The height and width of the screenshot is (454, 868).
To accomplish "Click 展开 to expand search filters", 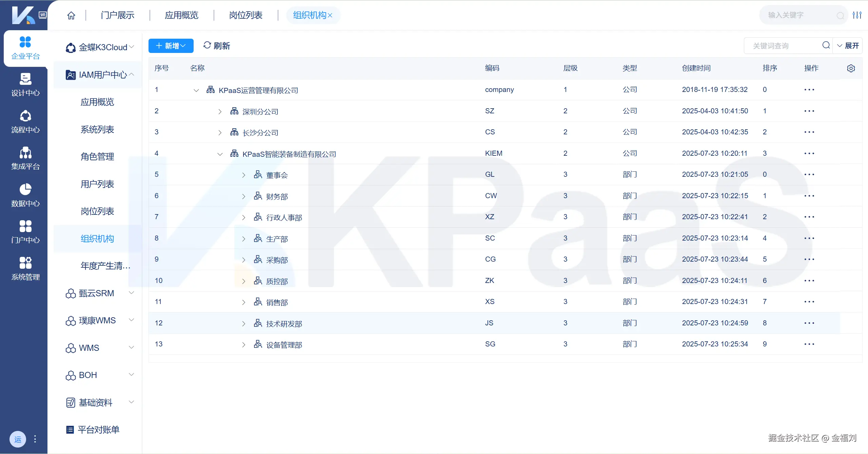I will pos(848,46).
